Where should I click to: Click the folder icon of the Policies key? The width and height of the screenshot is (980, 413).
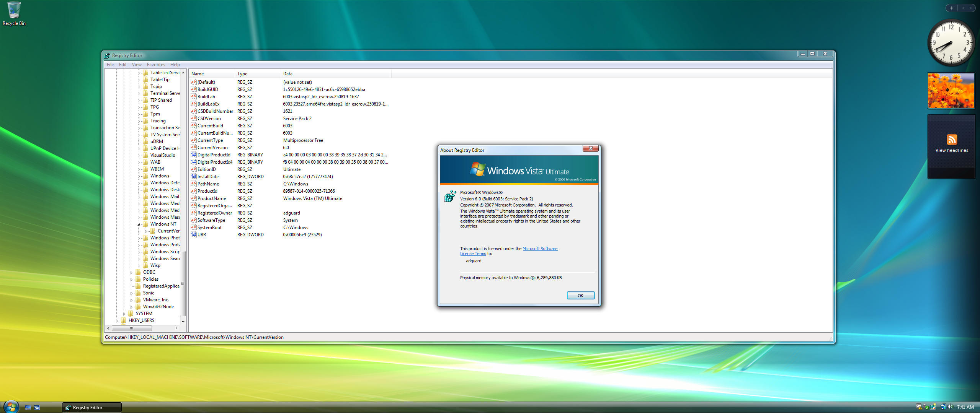pos(138,279)
